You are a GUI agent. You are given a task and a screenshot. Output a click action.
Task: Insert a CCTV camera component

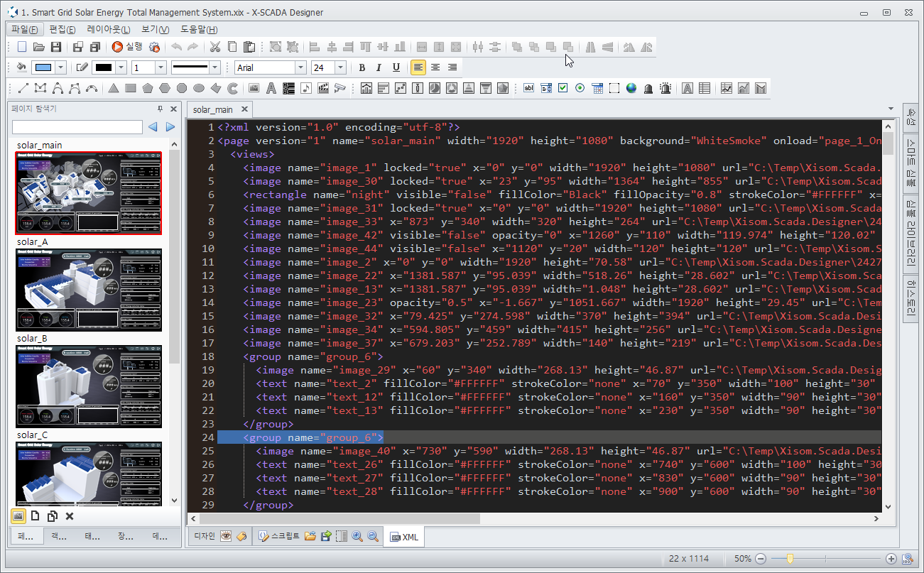340,88
